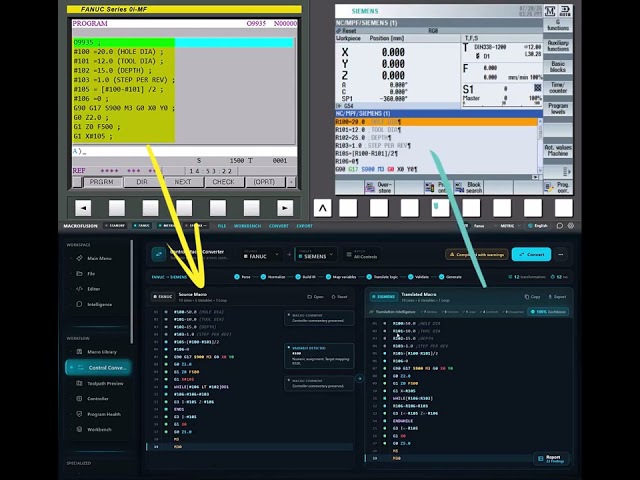Click the Siemens program vertical scrollbar
640x480 pixels.
(x=540, y=146)
